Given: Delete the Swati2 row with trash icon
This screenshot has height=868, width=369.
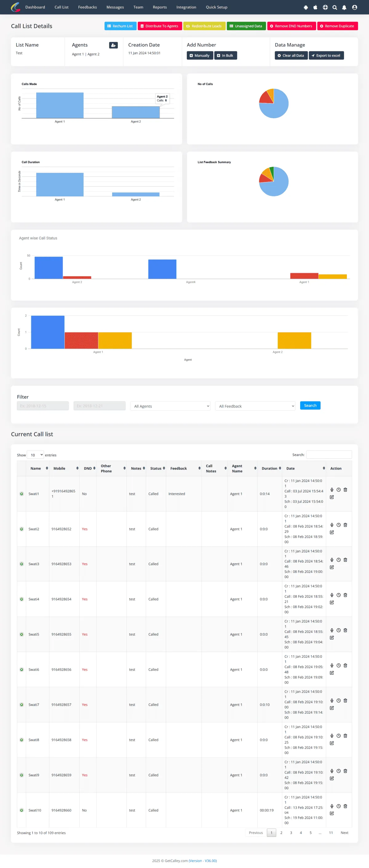Looking at the screenshot, I should pyautogui.click(x=345, y=524).
